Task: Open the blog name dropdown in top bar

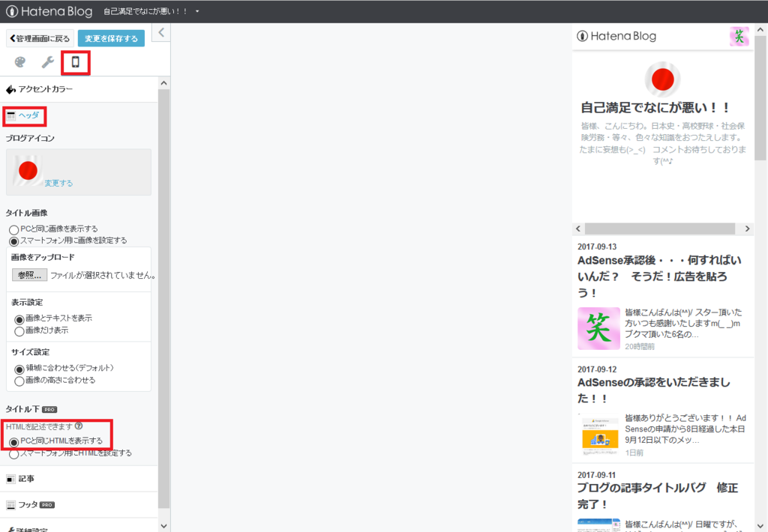Action: (x=151, y=11)
